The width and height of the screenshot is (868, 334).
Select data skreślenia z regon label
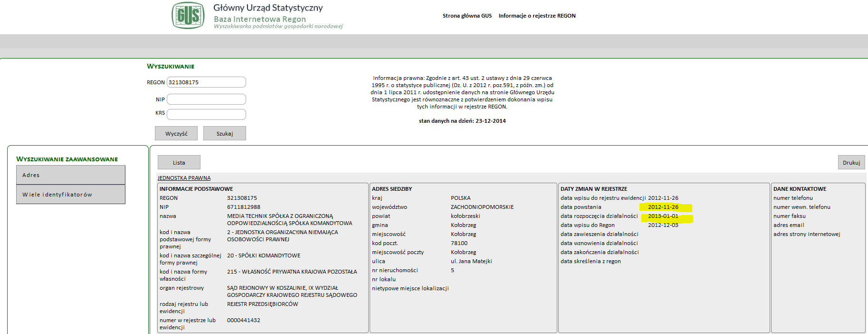591,261
